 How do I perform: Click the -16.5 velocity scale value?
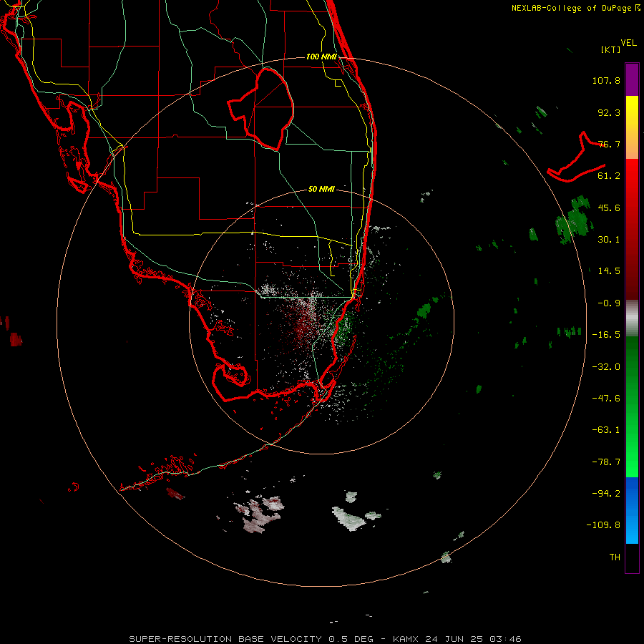click(x=606, y=335)
